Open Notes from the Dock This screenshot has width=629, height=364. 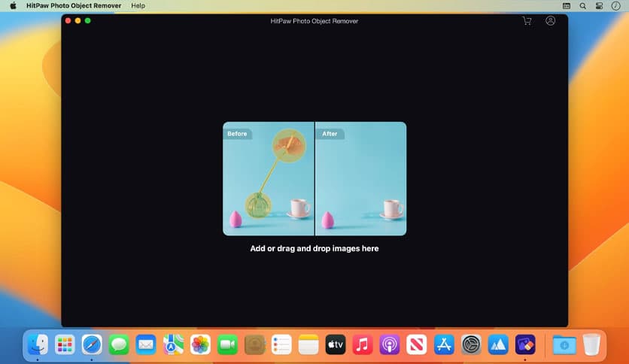click(308, 344)
